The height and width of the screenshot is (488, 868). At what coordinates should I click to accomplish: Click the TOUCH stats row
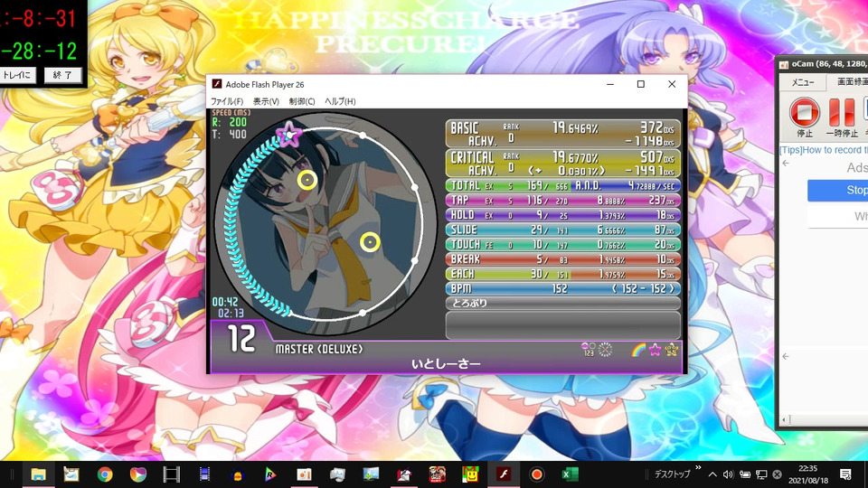563,245
